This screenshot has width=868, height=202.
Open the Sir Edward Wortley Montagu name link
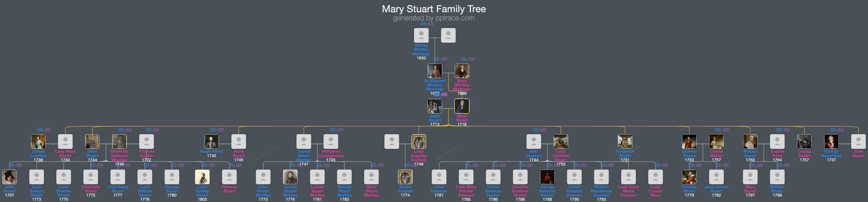(435, 85)
